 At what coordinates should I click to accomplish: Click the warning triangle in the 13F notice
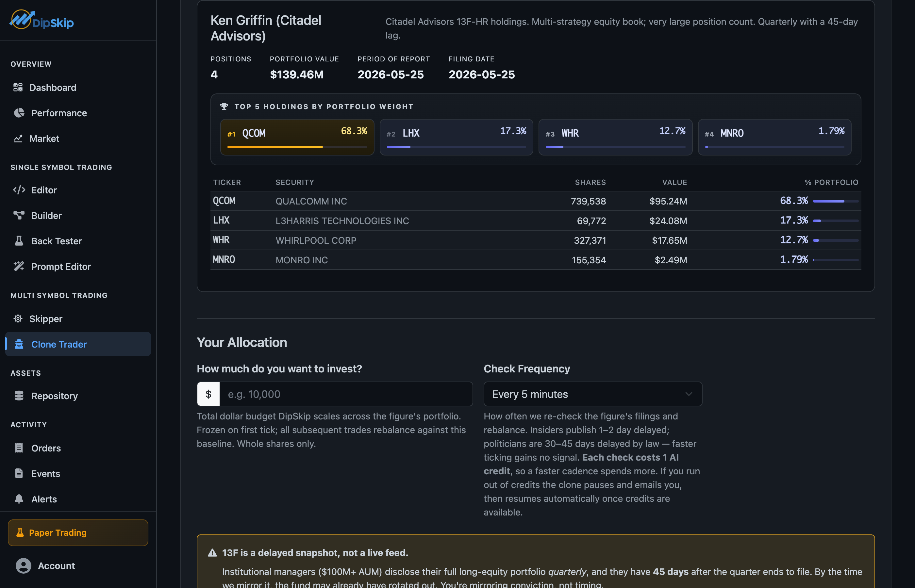point(212,552)
